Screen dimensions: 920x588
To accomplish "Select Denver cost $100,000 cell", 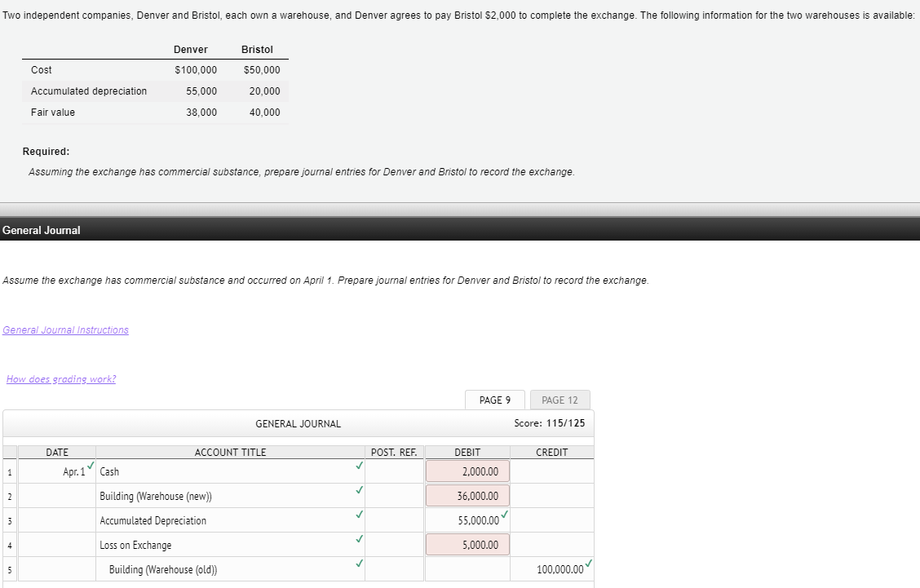I will [x=196, y=70].
